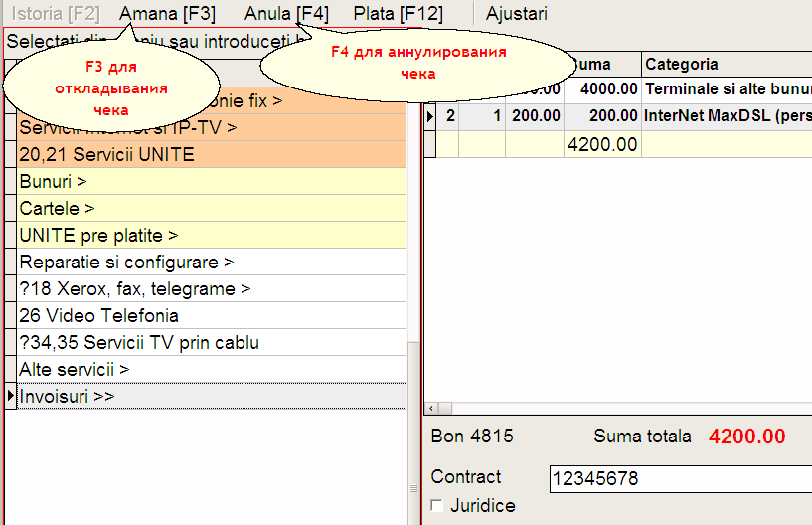Select 20,21 Servicii UNITE row
The height and width of the screenshot is (525, 812).
click(212, 154)
